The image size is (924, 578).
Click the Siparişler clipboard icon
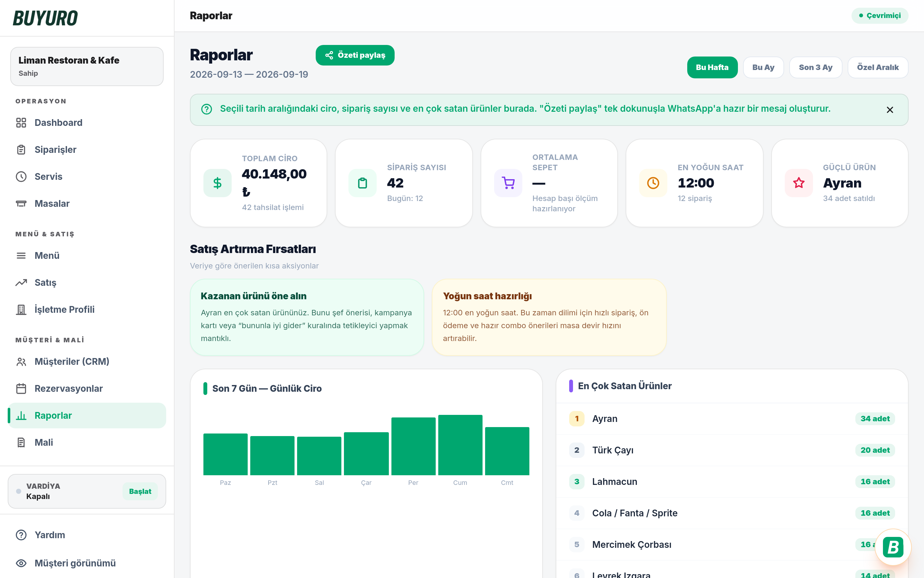pyautogui.click(x=21, y=149)
